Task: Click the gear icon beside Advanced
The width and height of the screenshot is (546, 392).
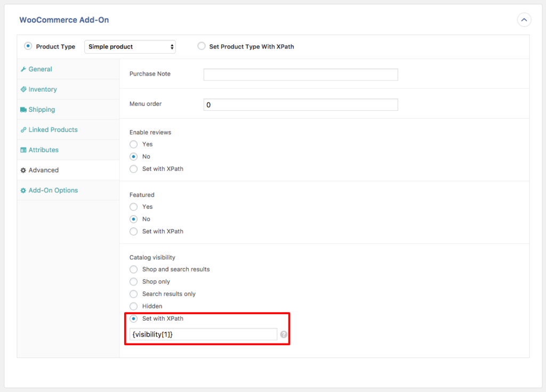Action: click(x=22, y=170)
